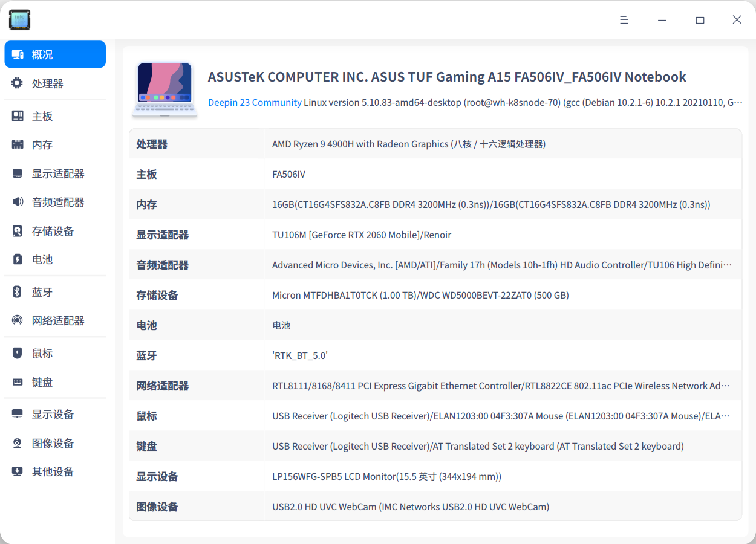
Task: Open 存储设备 storage devices using its icon
Action: point(18,230)
